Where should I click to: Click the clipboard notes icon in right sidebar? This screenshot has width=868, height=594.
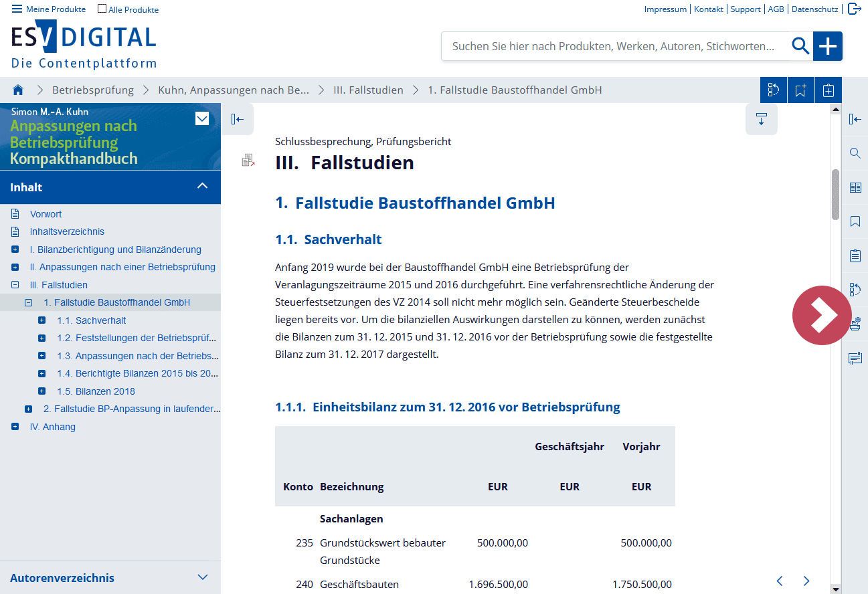click(x=855, y=256)
